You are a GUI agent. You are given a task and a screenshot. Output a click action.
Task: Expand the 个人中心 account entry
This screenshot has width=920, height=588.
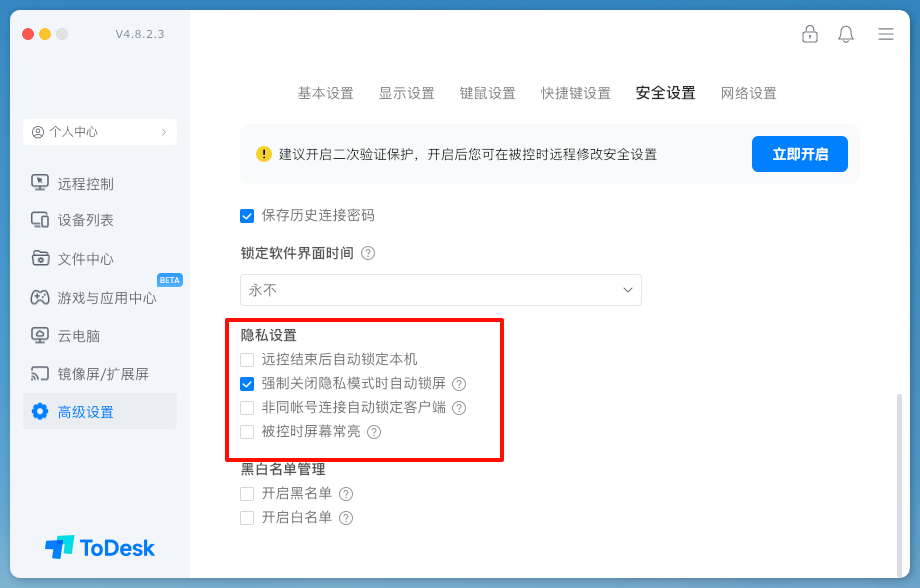point(100,132)
